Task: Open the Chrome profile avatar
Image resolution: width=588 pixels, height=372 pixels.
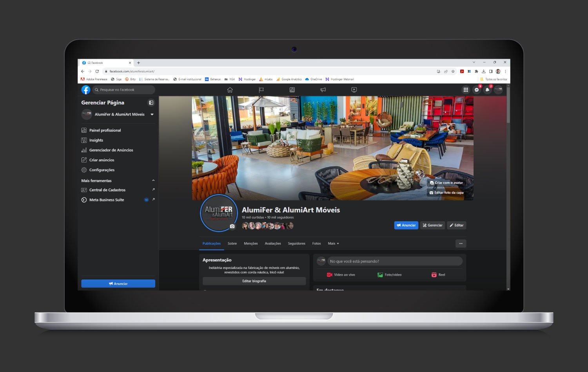Action: (x=498, y=71)
